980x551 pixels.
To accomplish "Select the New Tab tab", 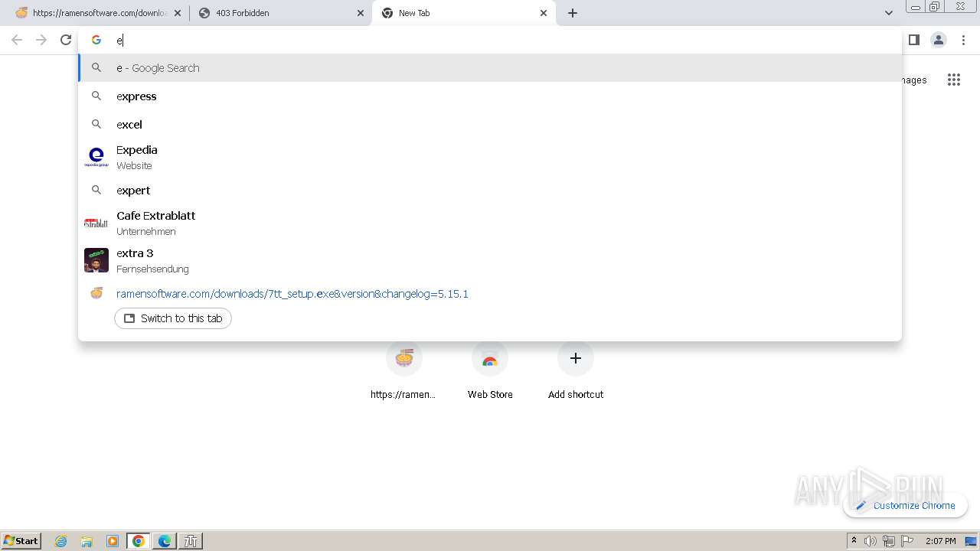I will click(x=463, y=13).
